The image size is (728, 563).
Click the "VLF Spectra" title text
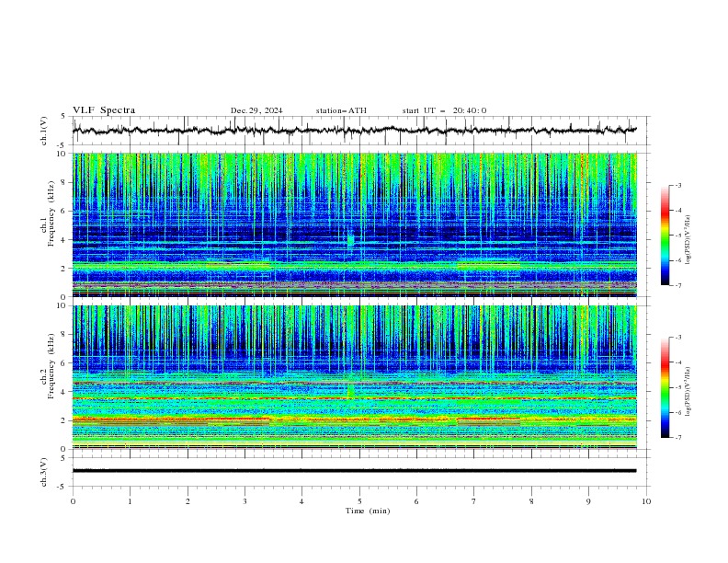click(104, 110)
